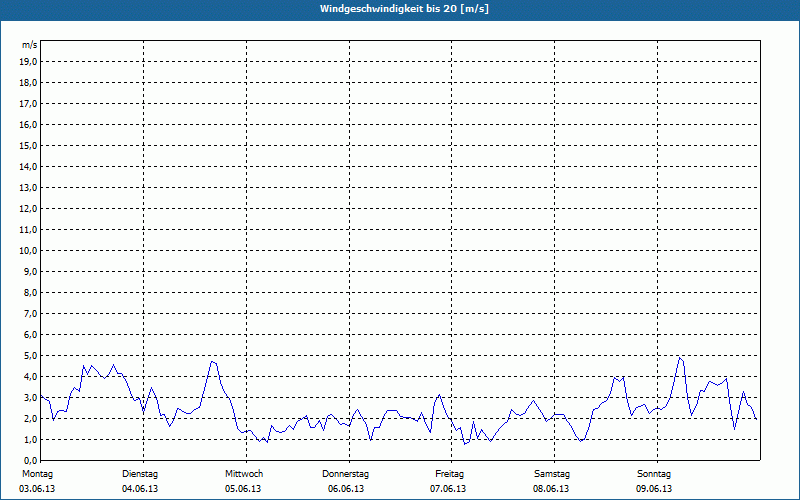Click the 1,0 y-axis label

tap(31, 440)
